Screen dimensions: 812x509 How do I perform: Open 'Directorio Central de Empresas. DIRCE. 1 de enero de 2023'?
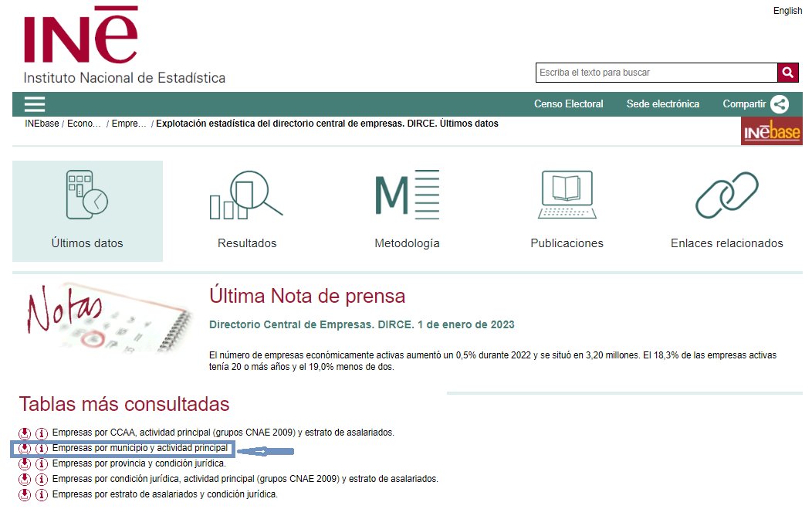361,324
